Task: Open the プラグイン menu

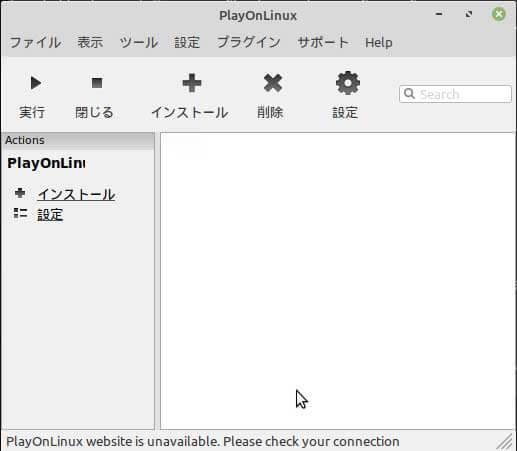Action: click(249, 43)
